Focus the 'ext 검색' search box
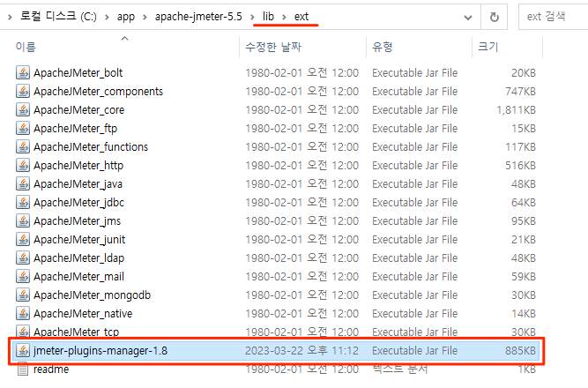This screenshot has height=388, width=588. click(553, 17)
